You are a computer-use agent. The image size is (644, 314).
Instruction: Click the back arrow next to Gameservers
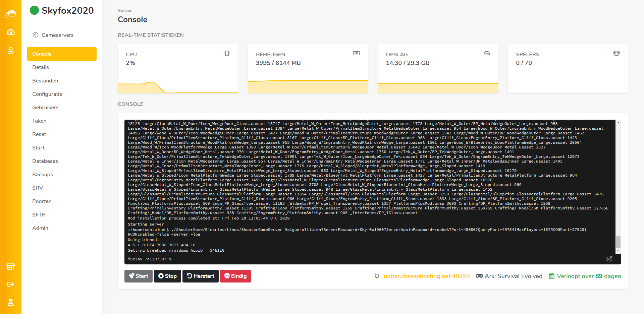(x=36, y=35)
